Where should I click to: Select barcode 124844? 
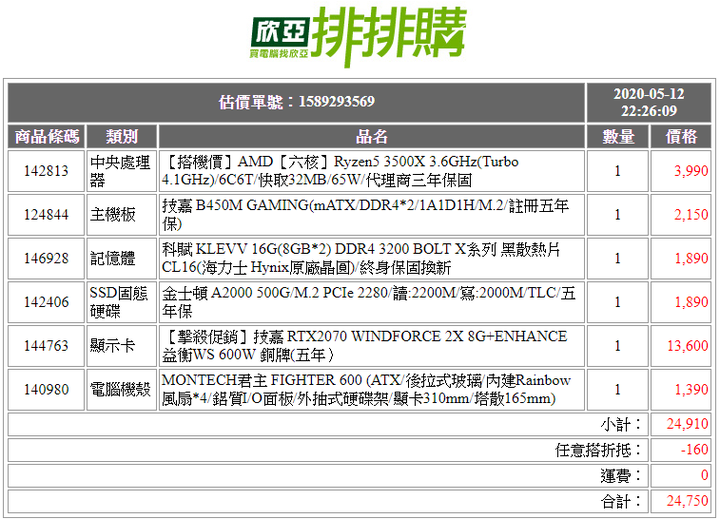(x=46, y=214)
